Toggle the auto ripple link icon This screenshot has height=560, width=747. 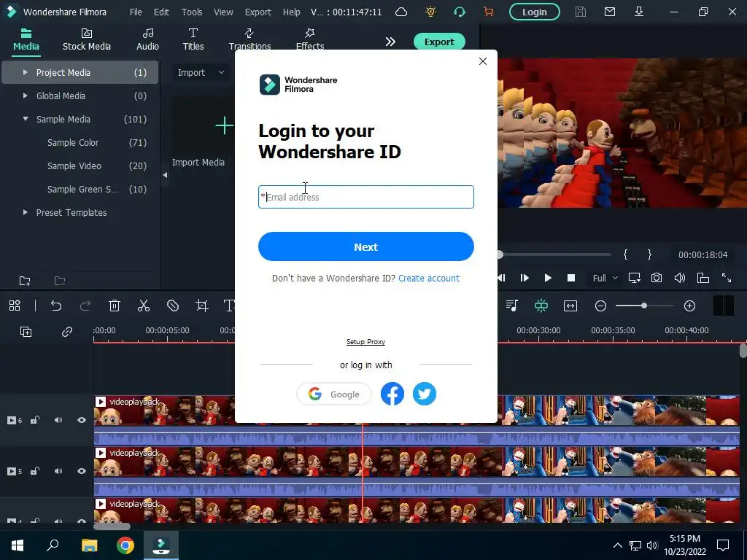tap(66, 332)
